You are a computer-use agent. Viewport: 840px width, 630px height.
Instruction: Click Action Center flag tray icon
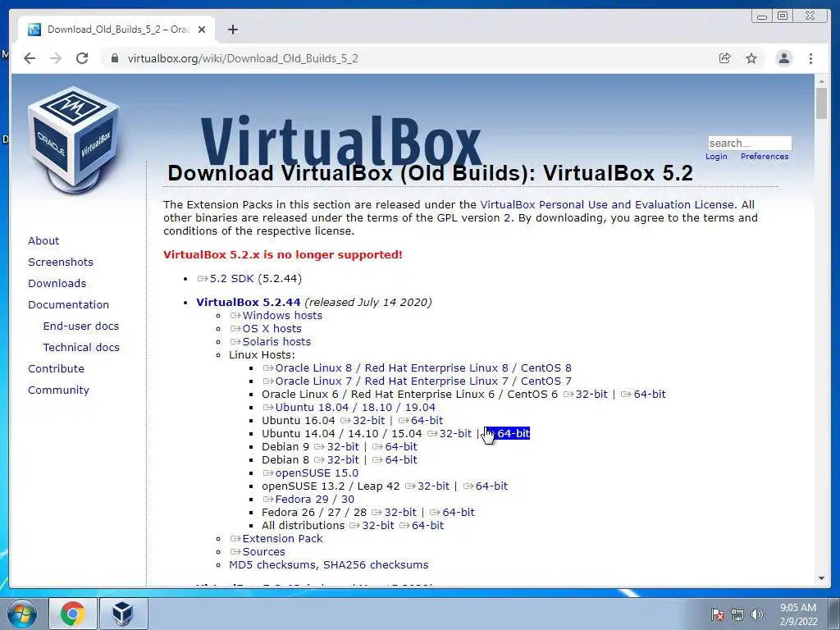(x=718, y=614)
